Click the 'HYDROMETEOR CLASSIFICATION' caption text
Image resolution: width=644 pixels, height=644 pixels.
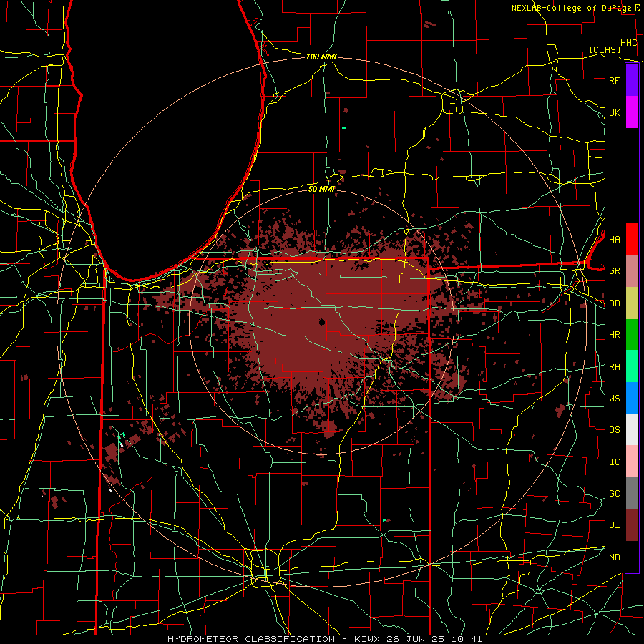[x=251, y=639]
